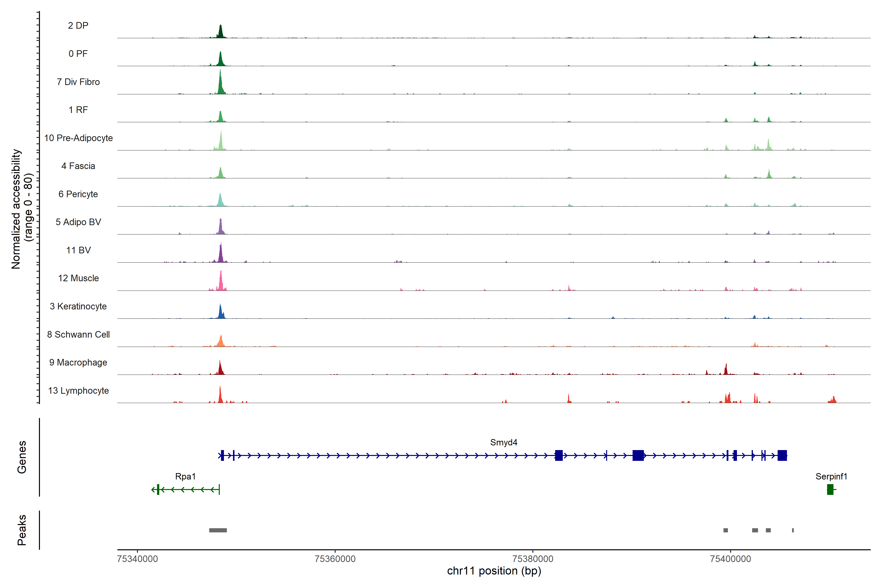Click the 9 Macrophage track label
This screenshot has height=588, width=882.
click(78, 362)
